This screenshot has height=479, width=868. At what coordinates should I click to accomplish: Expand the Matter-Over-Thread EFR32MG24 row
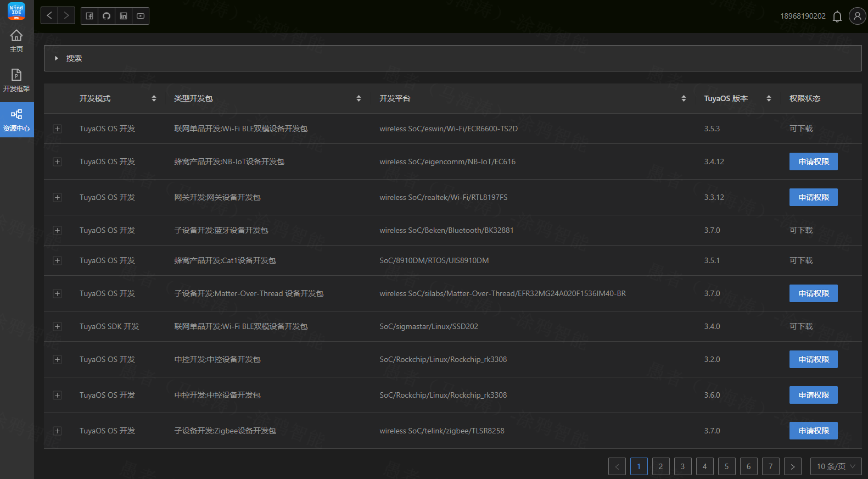[57, 293]
